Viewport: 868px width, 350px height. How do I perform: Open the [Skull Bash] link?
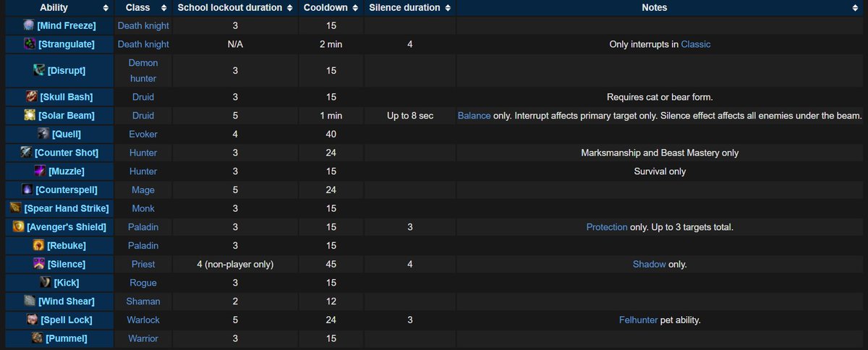click(x=67, y=97)
